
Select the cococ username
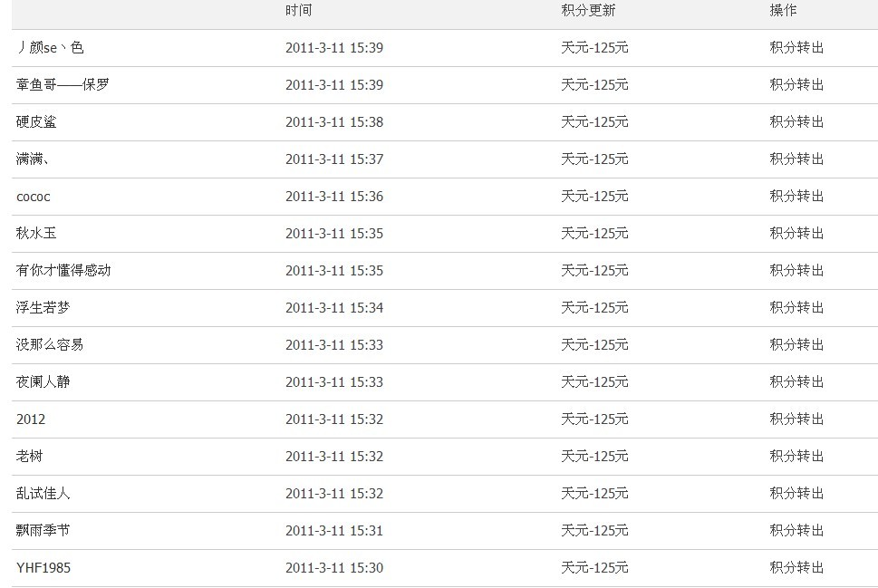coord(34,197)
